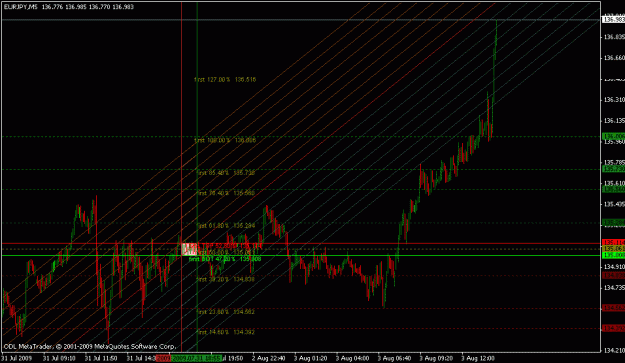Screen dimensions: 625x363
Task: Click the 31 Jul 11:50 time label
Action: coord(101,358)
